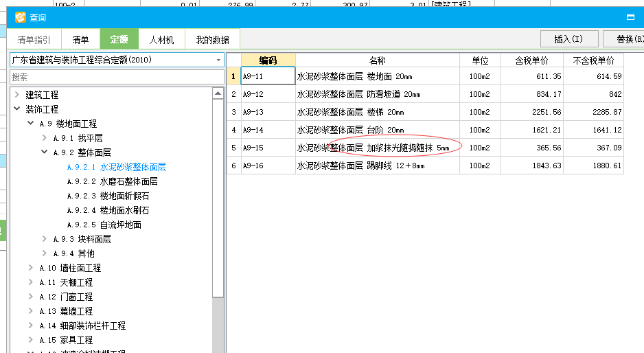Select A.9.2.1 水泥砂浆整体面层
The height and width of the screenshot is (353, 644).
coord(117,167)
